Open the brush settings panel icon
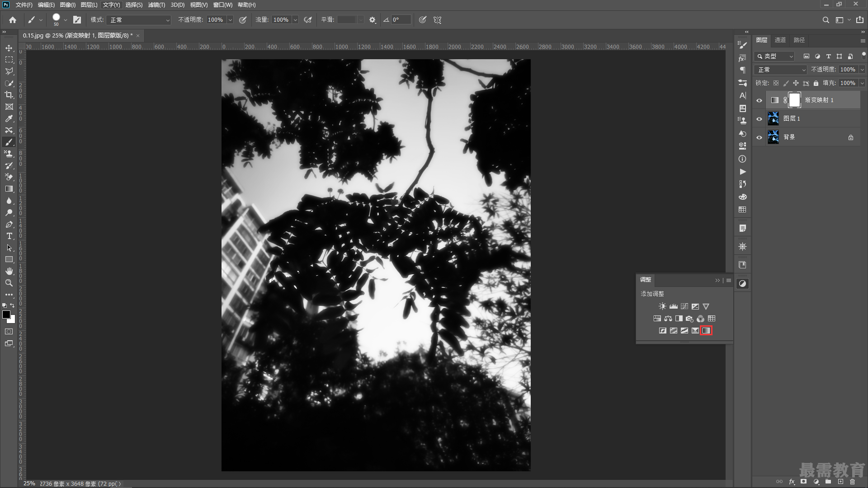 77,20
